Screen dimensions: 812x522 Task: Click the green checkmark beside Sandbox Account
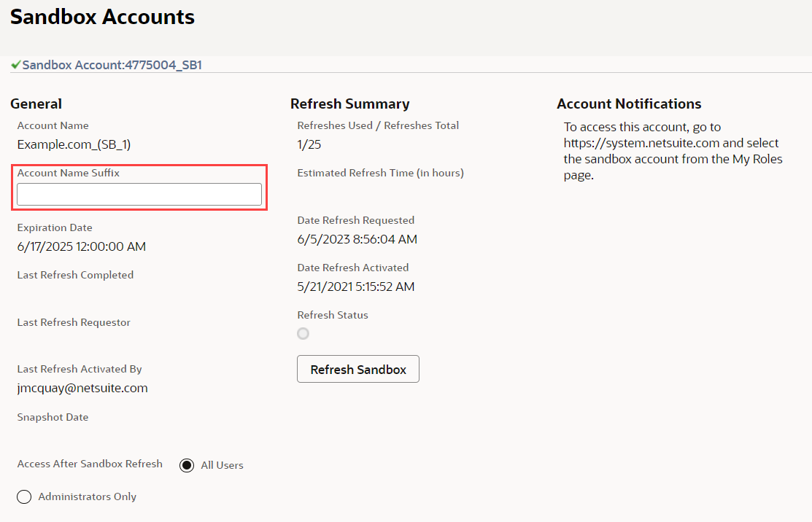pyautogui.click(x=15, y=65)
